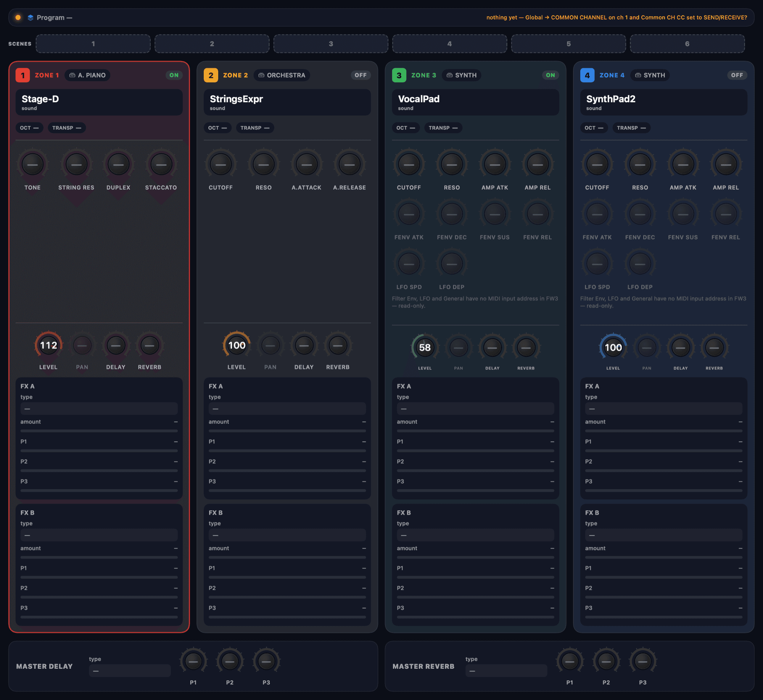
Task: Click the Zone 2 LEVEL knob showing 100
Action: click(237, 345)
